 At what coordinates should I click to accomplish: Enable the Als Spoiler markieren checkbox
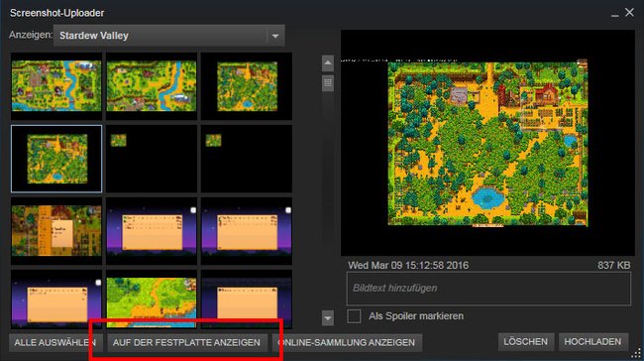click(x=354, y=316)
